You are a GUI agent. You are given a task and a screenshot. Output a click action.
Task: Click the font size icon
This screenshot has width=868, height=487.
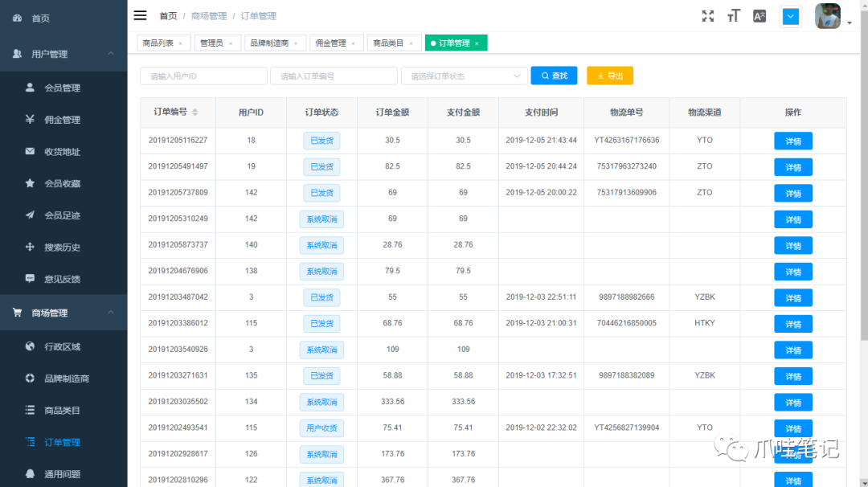[x=733, y=16]
